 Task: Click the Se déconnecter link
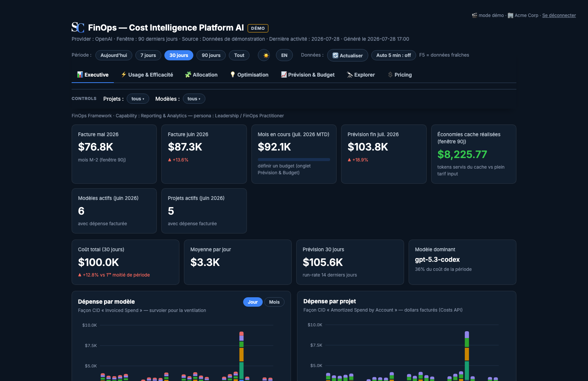click(x=559, y=15)
